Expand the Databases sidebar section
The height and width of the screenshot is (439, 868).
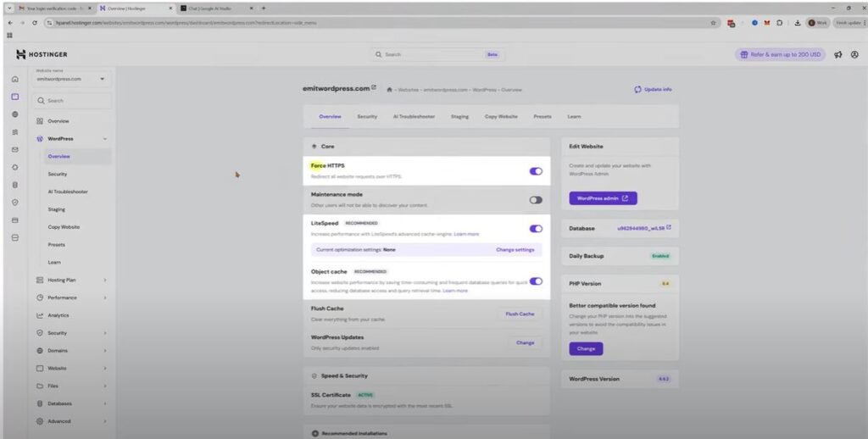(105, 403)
